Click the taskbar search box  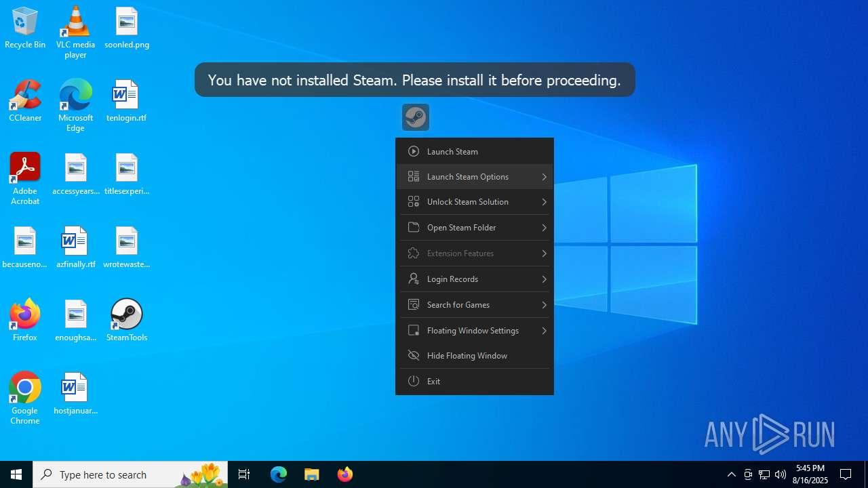click(130, 474)
